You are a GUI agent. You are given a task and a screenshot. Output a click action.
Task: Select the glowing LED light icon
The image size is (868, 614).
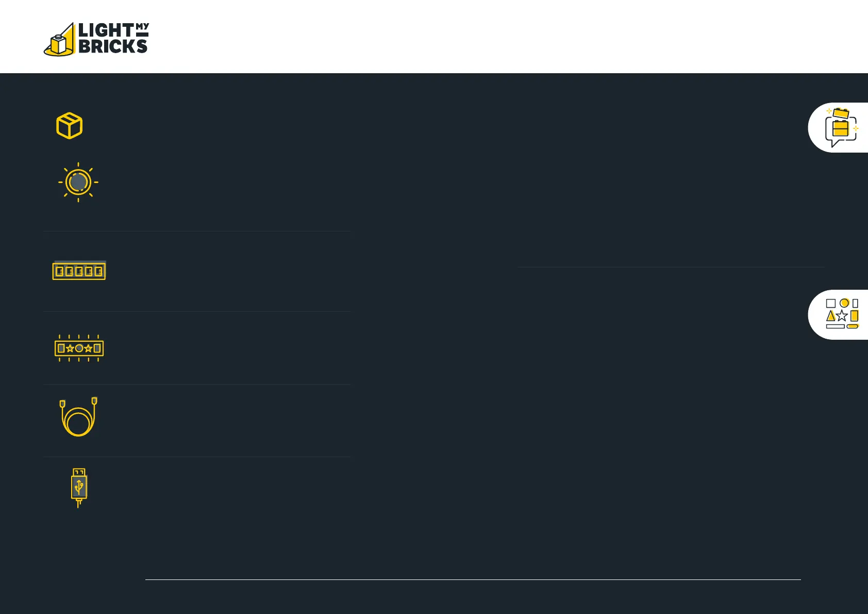pos(78,182)
